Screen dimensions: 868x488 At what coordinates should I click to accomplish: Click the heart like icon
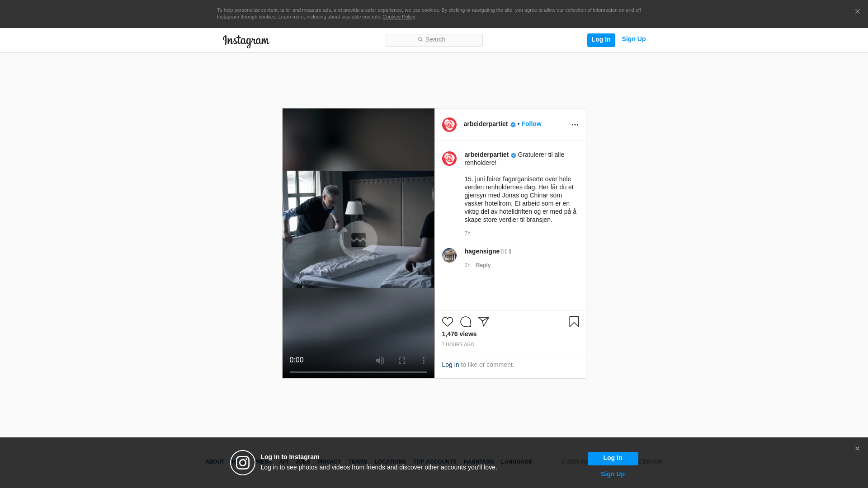(447, 322)
